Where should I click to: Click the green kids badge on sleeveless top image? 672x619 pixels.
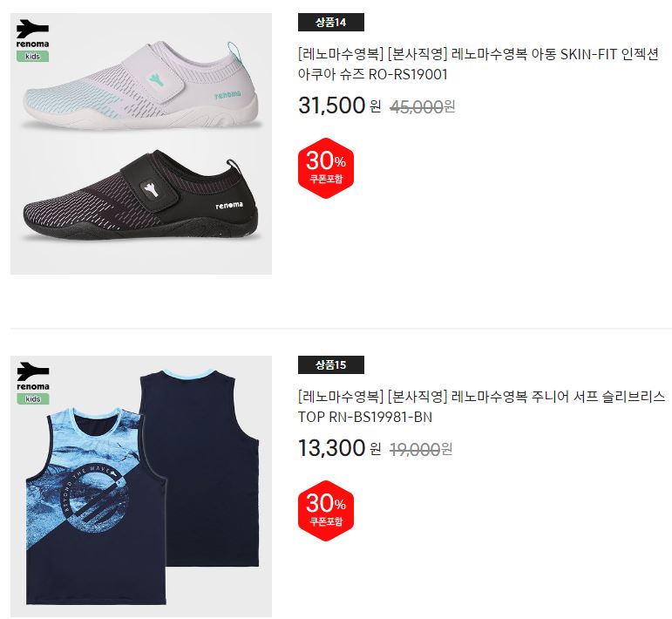click(x=33, y=398)
